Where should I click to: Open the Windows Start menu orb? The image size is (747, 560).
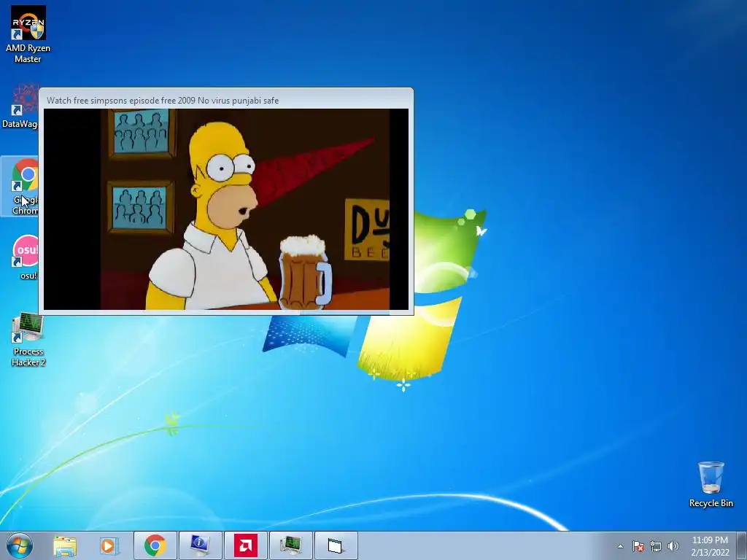pyautogui.click(x=20, y=545)
